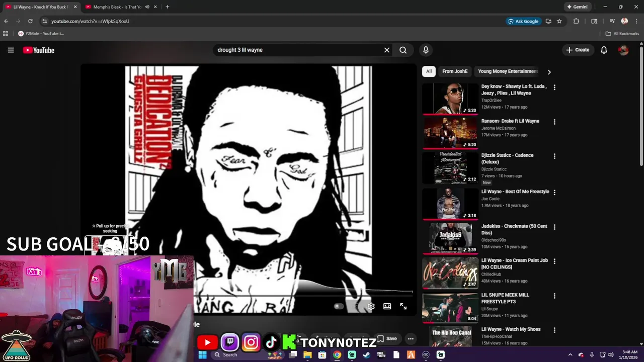Open the Gemini button
This screenshot has width=644, height=362.
point(577,7)
